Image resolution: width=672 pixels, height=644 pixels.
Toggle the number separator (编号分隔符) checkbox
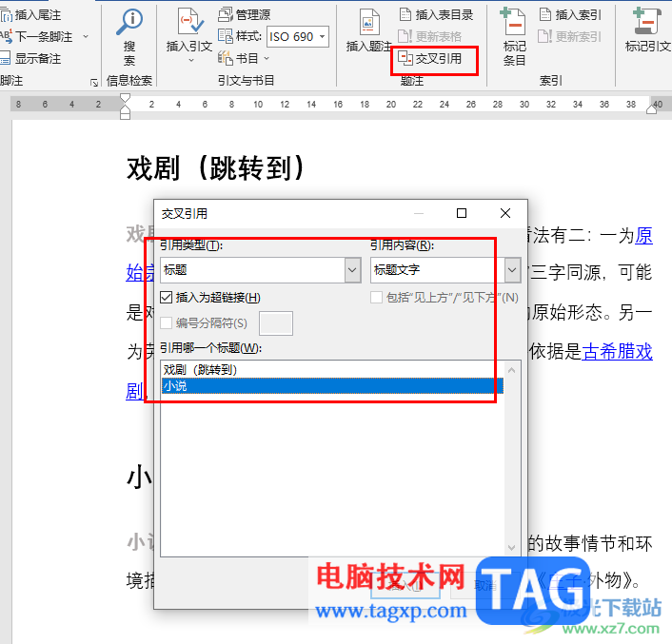(166, 322)
